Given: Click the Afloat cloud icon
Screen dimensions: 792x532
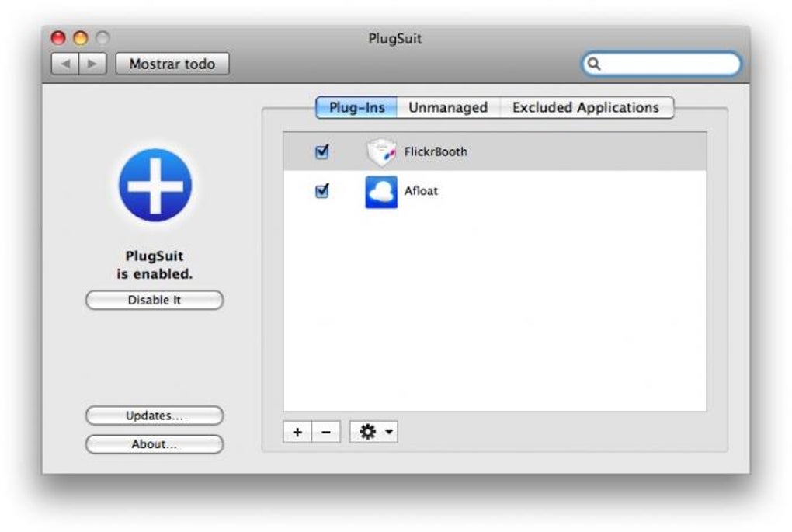Looking at the screenshot, I should pos(381,192).
